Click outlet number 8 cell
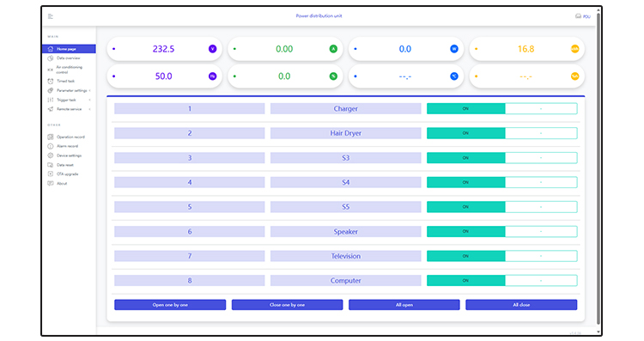Viewport: 644px width, 341px height. [x=190, y=281]
